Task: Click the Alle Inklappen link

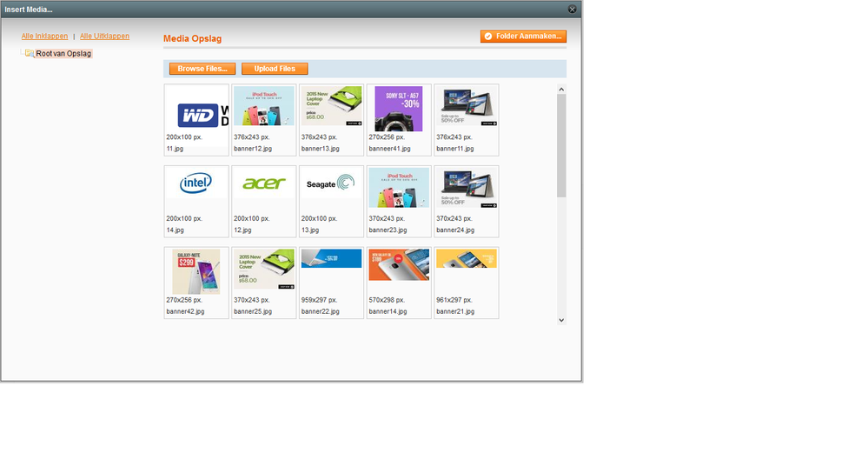Action: point(44,37)
